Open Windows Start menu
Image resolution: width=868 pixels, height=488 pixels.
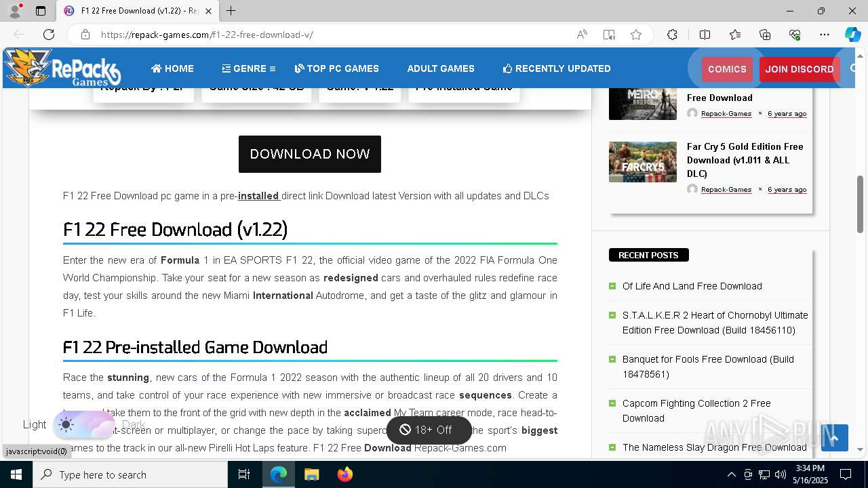click(16, 474)
